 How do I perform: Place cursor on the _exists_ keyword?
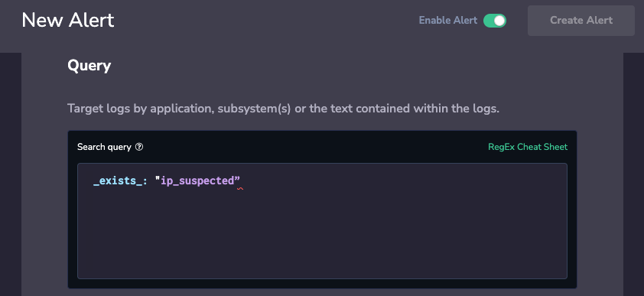[118, 181]
